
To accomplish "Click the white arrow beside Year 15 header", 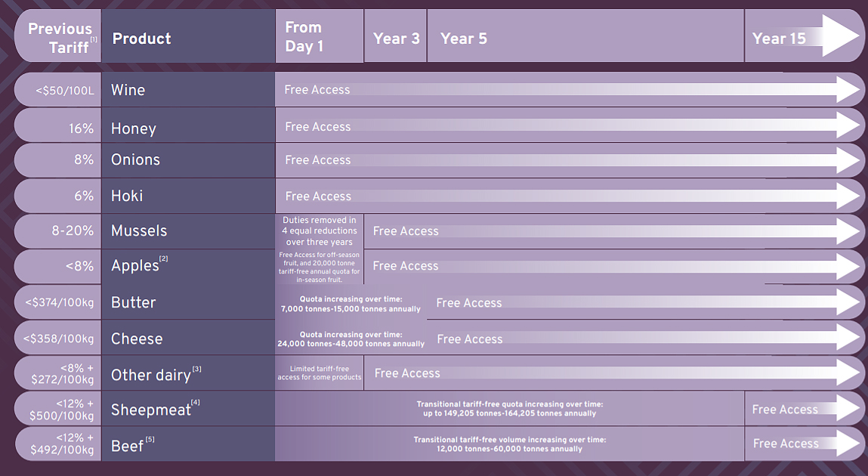I will tap(840, 36).
